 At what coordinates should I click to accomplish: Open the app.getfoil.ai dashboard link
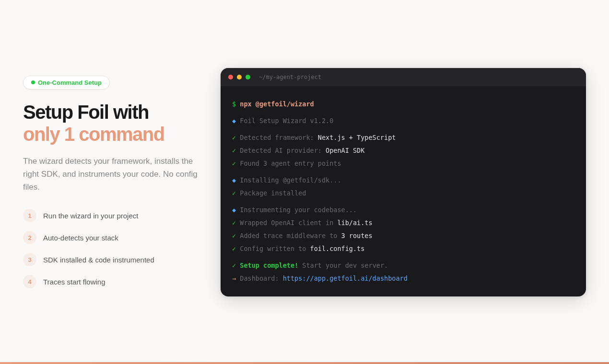tap(345, 278)
